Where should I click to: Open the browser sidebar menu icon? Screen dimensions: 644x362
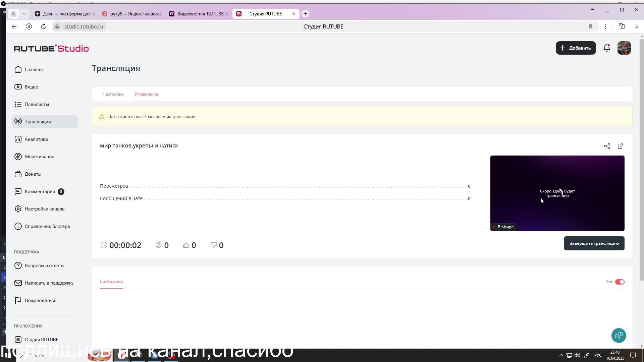pyautogui.click(x=592, y=10)
